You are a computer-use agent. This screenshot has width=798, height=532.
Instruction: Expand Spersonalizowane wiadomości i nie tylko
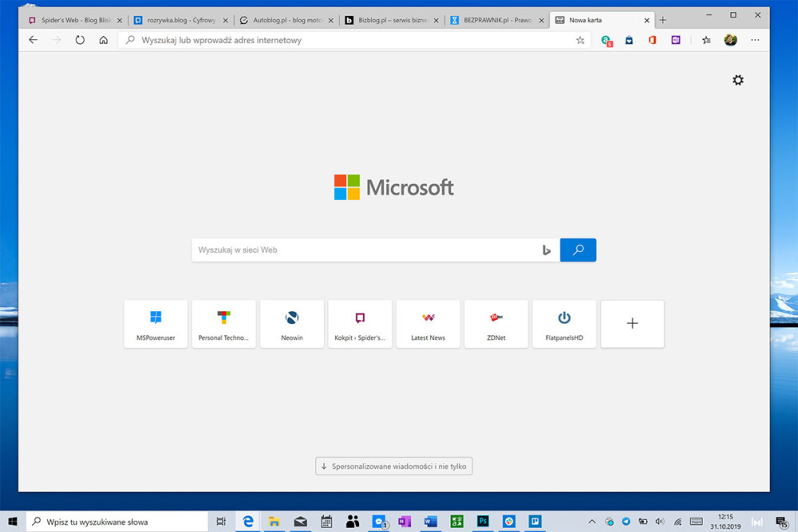(394, 466)
